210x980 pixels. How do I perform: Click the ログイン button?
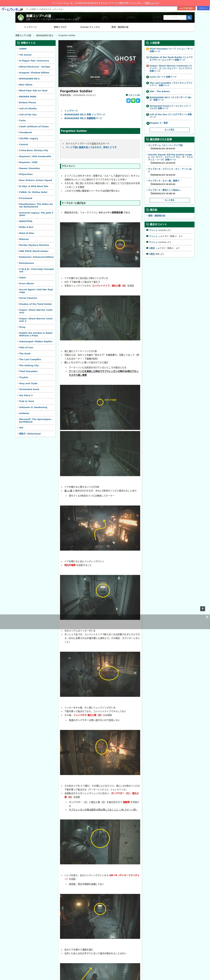tap(203, 8)
